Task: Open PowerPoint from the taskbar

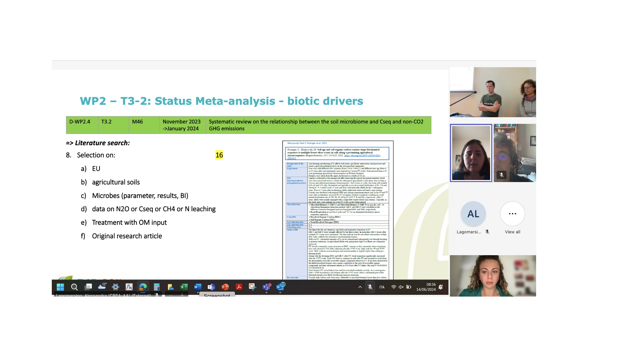Action: pyautogui.click(x=225, y=287)
